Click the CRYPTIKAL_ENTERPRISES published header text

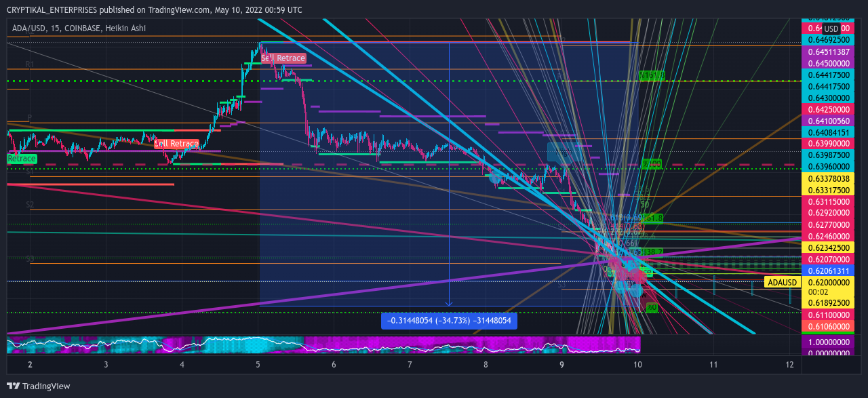click(155, 10)
